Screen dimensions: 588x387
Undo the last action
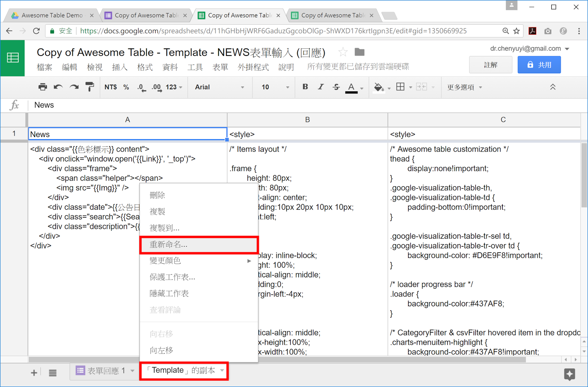(x=58, y=87)
